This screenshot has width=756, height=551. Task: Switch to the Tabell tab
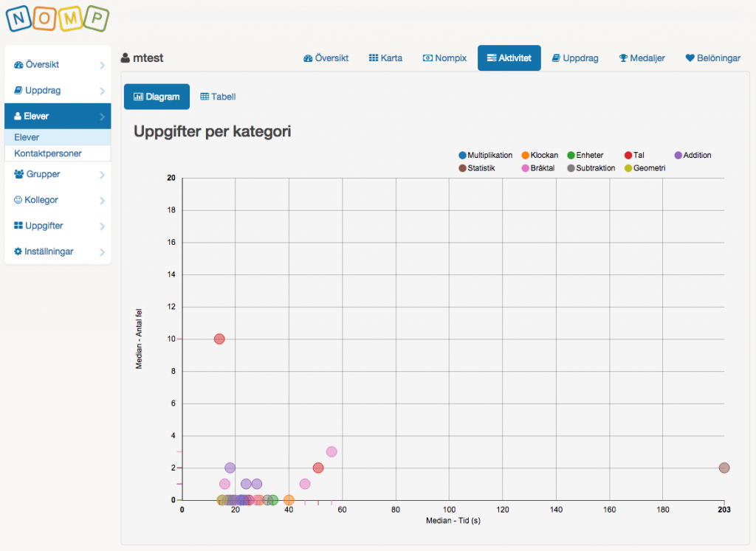click(218, 97)
